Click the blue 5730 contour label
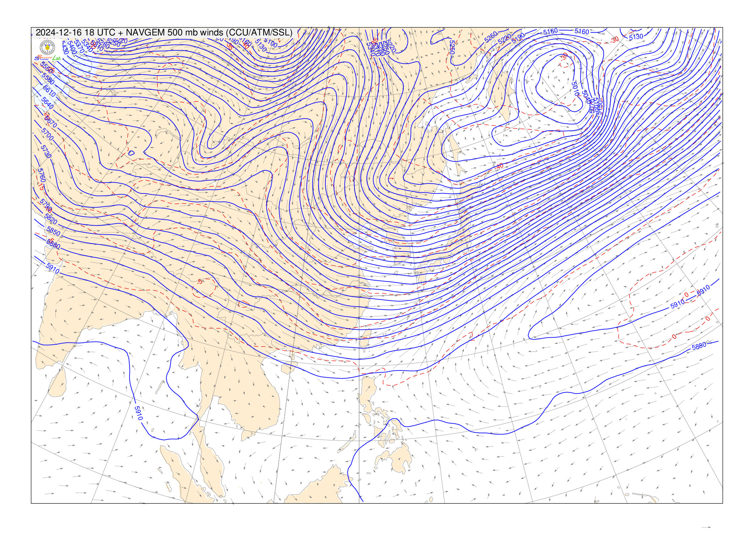 [46, 152]
